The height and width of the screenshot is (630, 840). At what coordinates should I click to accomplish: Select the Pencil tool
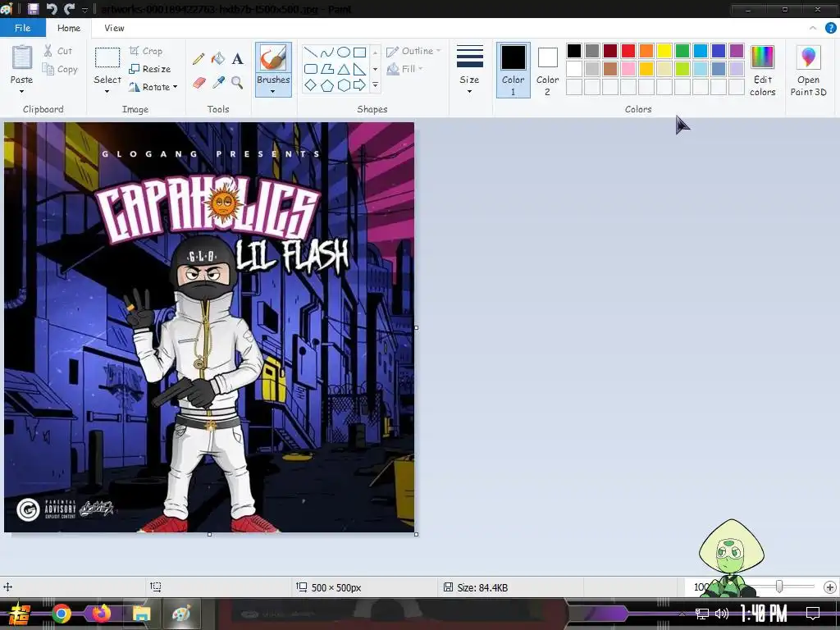[x=199, y=58]
